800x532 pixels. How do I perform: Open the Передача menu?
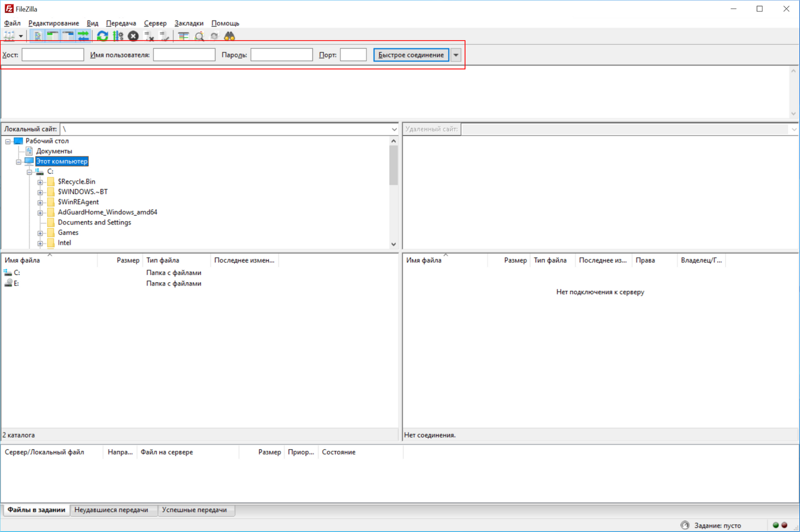[x=121, y=23]
